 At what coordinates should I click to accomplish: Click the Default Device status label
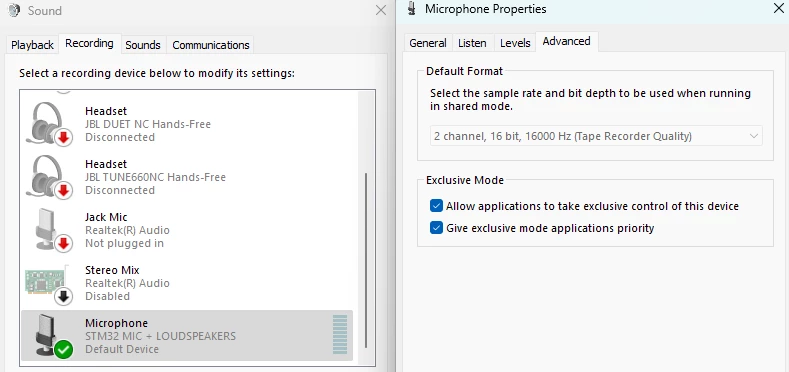(122, 349)
